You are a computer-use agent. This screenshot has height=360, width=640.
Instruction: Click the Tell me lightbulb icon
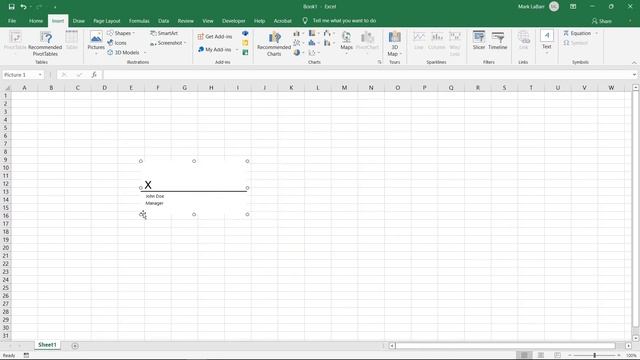click(305, 20)
